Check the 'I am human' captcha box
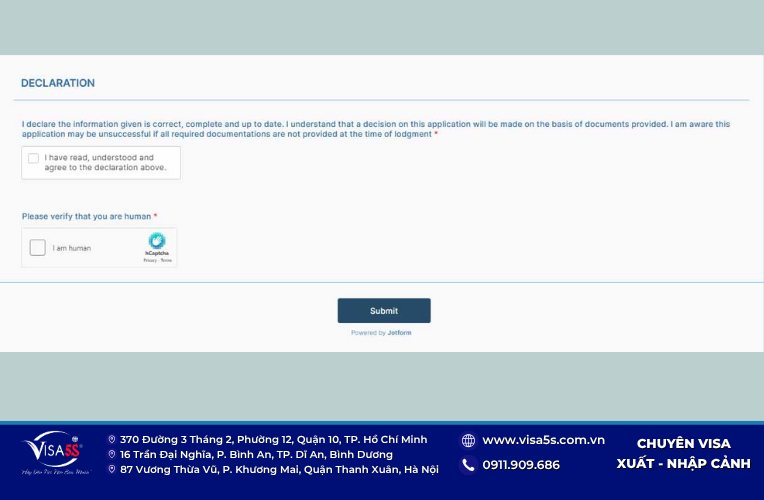Viewport: 764px width, 500px height. click(38, 248)
